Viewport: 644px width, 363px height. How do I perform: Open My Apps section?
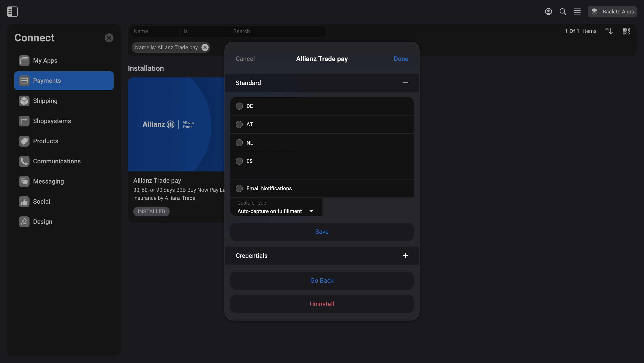pos(64,61)
